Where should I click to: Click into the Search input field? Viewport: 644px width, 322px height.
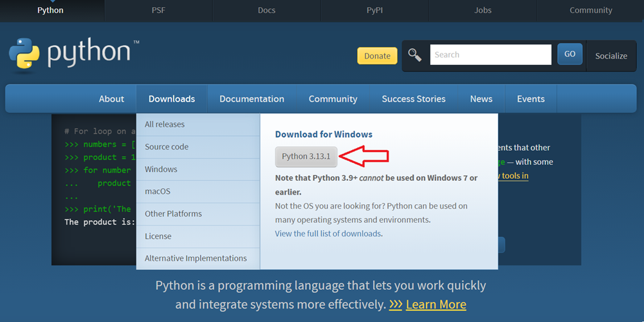click(x=490, y=55)
